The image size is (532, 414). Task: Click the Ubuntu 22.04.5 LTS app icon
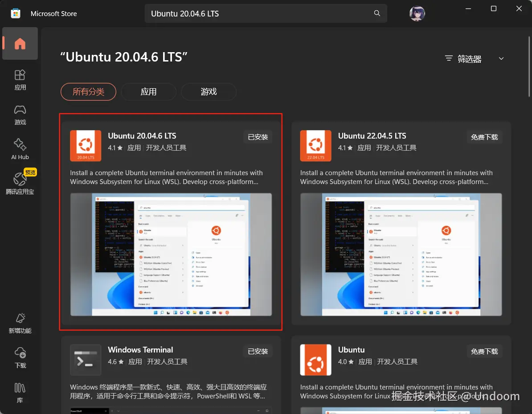tap(315, 146)
